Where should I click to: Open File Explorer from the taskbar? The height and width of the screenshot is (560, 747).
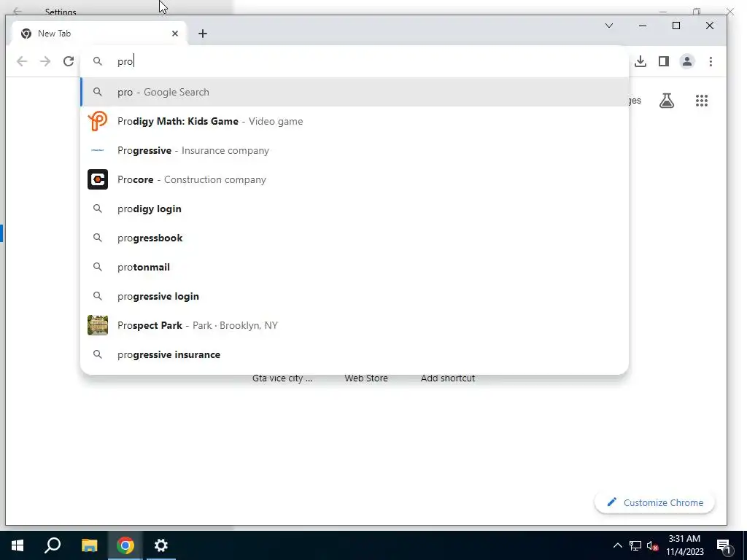pos(89,545)
